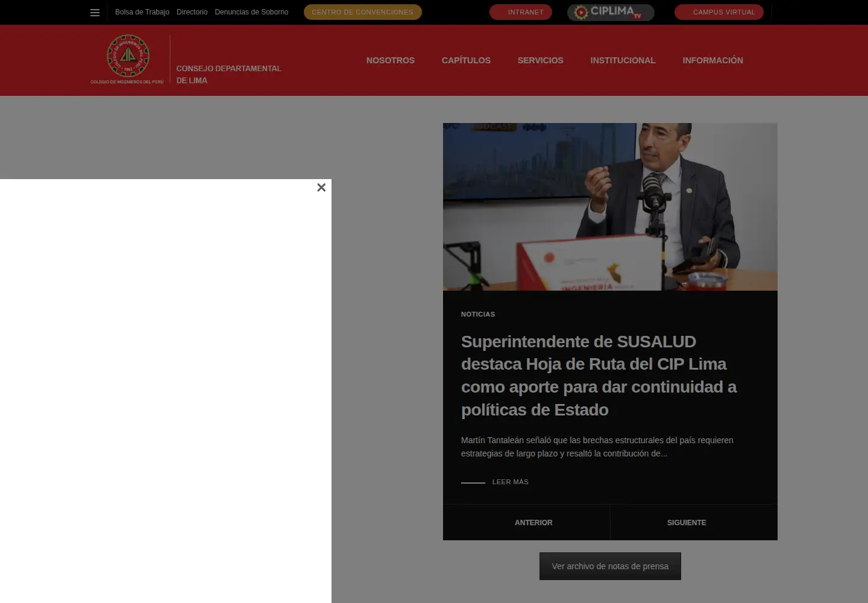868x603 pixels.
Task: Open the hamburger menu icon
Action: pyautogui.click(x=95, y=12)
